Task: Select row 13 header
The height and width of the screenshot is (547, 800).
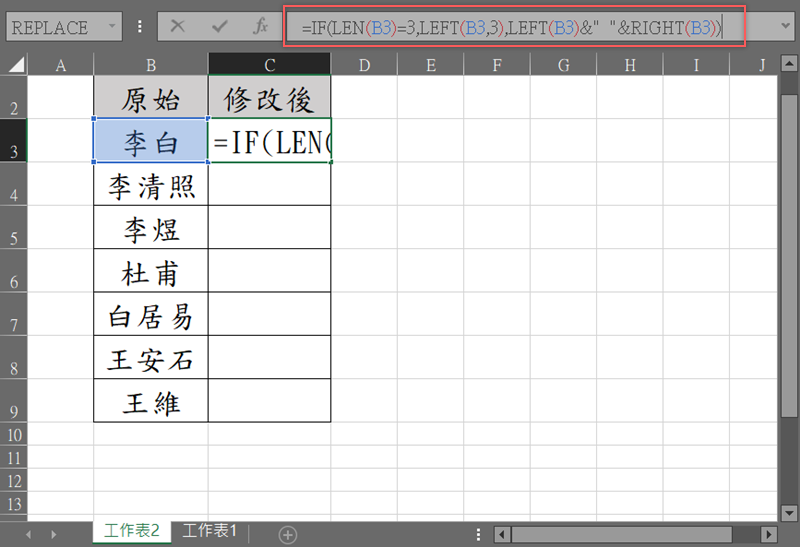Action: pyautogui.click(x=14, y=503)
